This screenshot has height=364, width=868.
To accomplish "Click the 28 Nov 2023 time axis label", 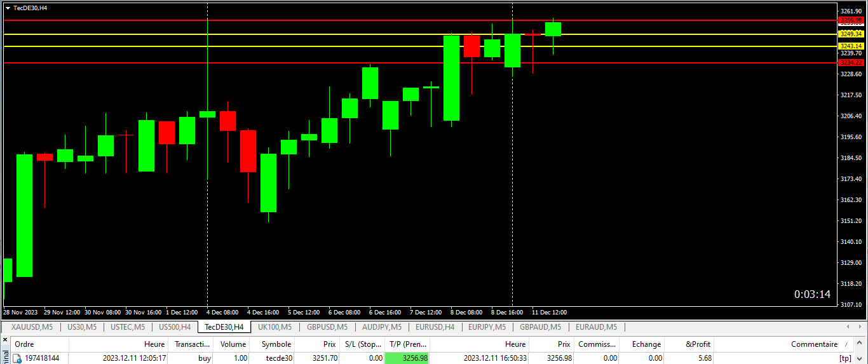I will [20, 313].
